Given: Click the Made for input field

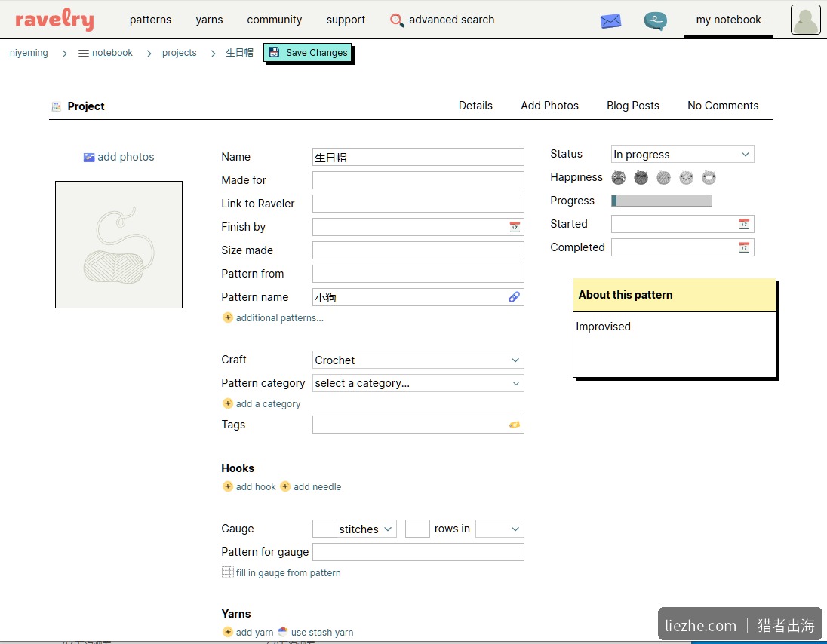Looking at the screenshot, I should [418, 180].
